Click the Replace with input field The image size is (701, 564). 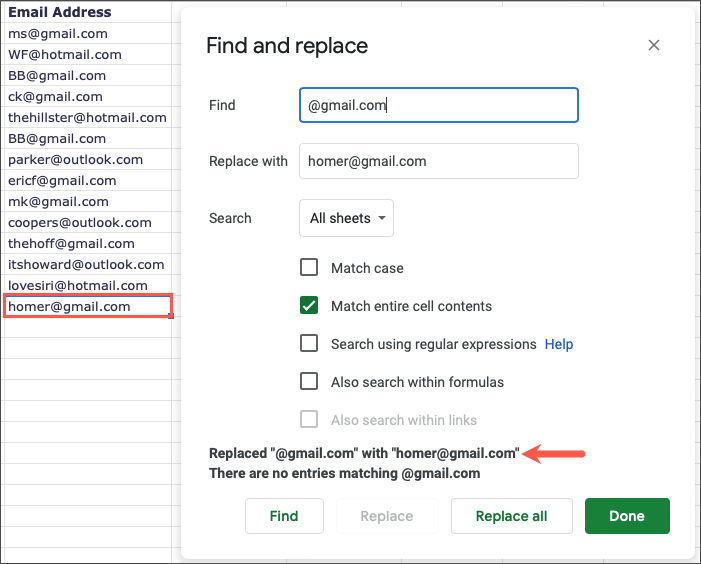pos(438,161)
